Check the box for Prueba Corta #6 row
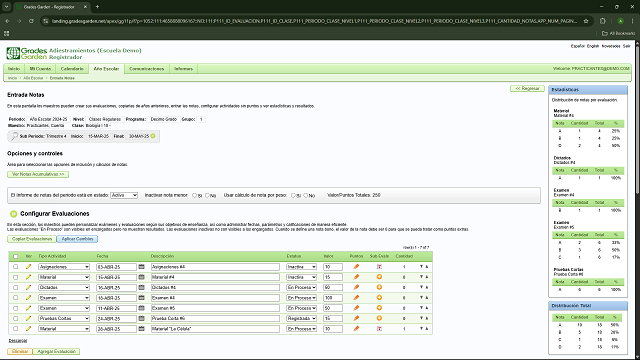The width and height of the screenshot is (640, 360). click(x=16, y=318)
